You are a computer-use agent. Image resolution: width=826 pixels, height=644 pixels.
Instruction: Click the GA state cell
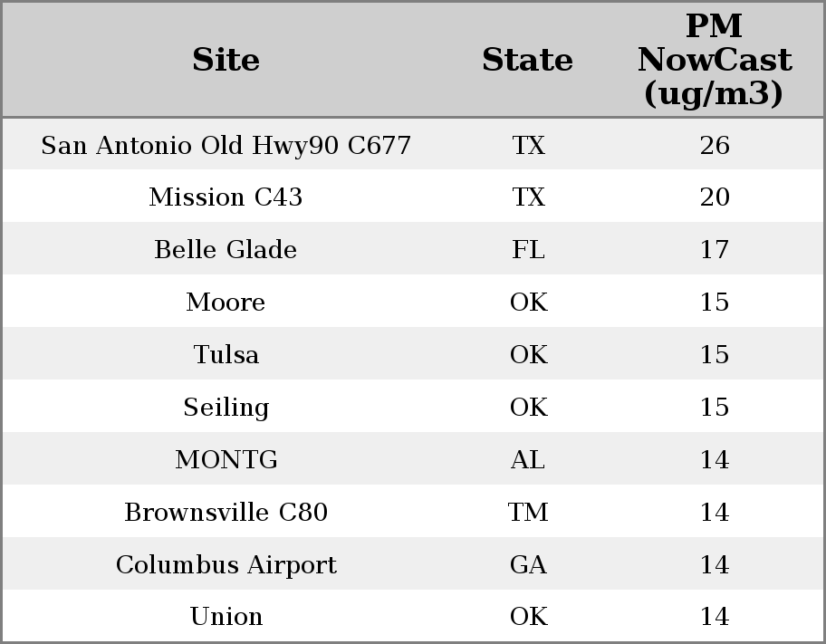click(x=528, y=564)
